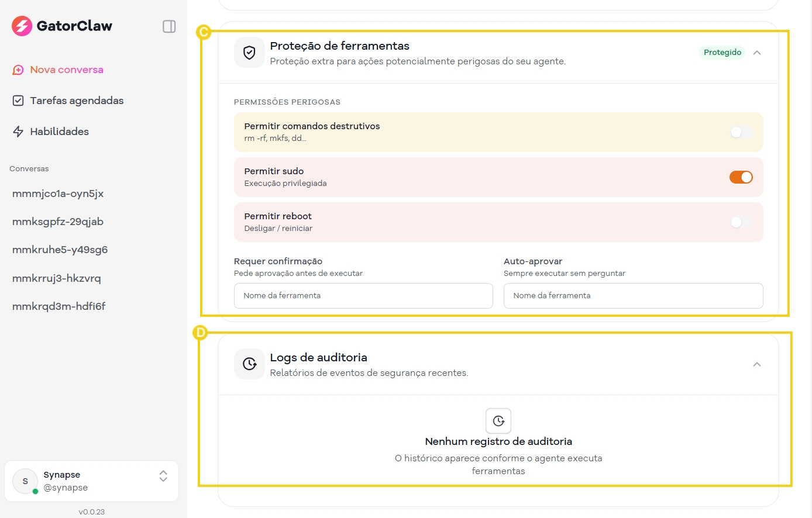Viewport: 812px width, 518px height.
Task: Enable Permitir comandos destrutivos
Action: (741, 132)
